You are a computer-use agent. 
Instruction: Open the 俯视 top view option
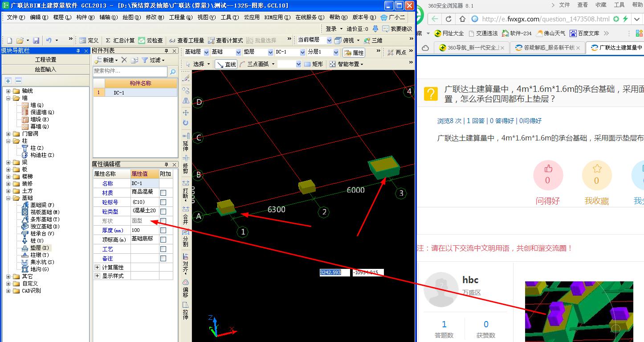345,40
